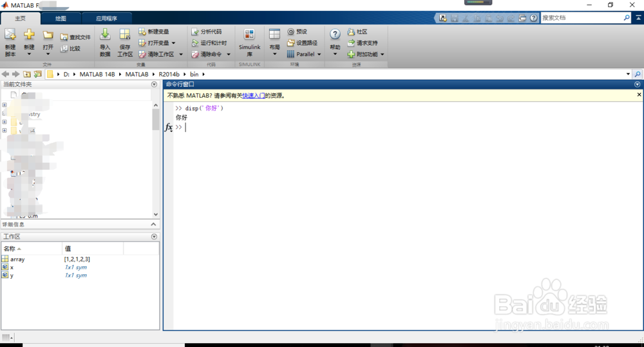Click bin in the address path
Image resolution: width=644 pixels, height=347 pixels.
[x=194, y=74]
